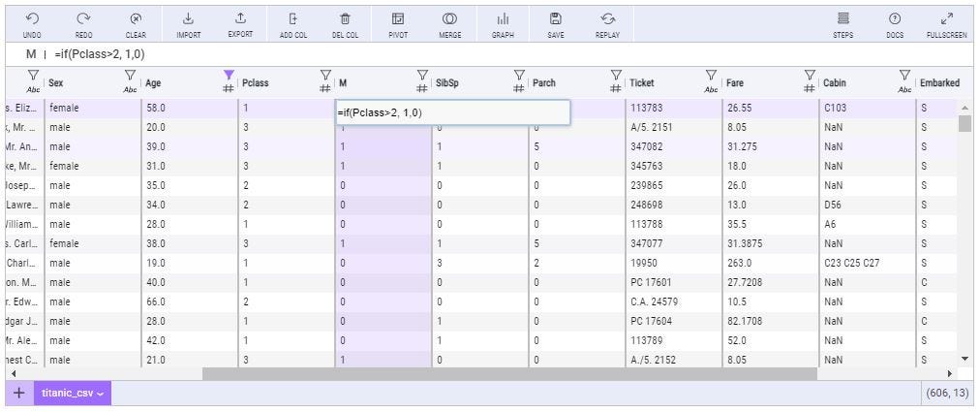The width and height of the screenshot is (980, 412).
Task: Select the Fare column header
Action: click(x=735, y=82)
